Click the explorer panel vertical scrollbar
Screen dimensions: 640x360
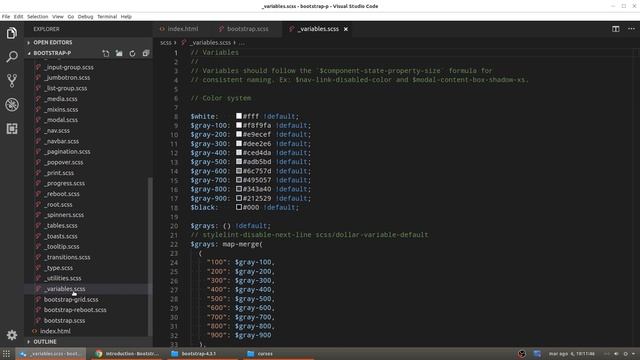tap(150, 256)
